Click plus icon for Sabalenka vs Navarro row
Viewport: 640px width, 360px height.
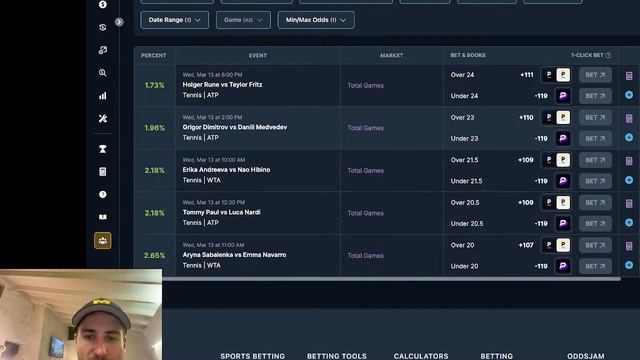629,265
